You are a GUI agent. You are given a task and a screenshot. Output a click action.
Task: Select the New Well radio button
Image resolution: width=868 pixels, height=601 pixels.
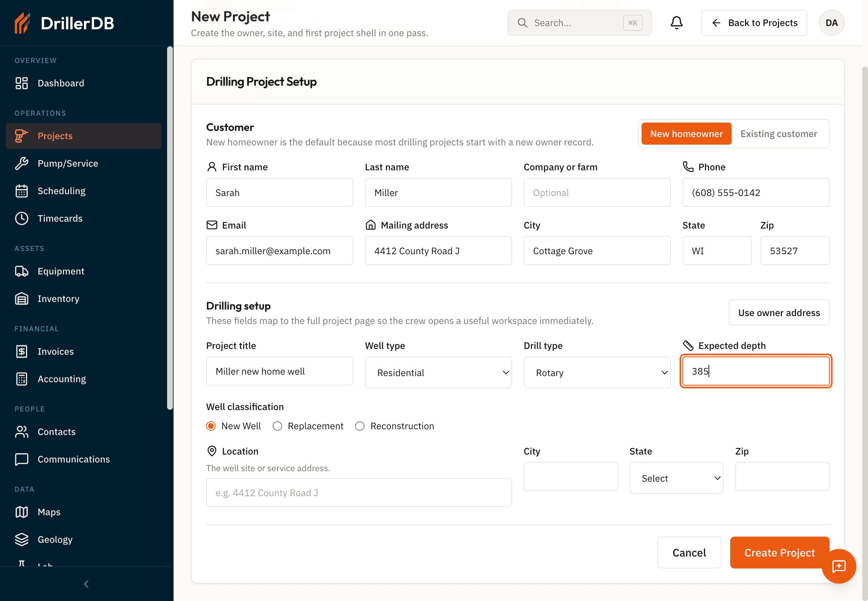click(x=211, y=426)
